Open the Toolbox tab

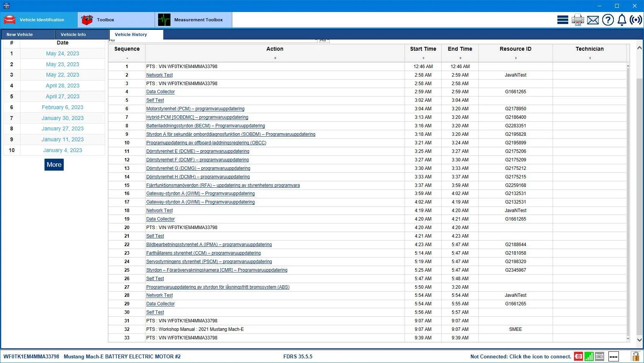(116, 20)
